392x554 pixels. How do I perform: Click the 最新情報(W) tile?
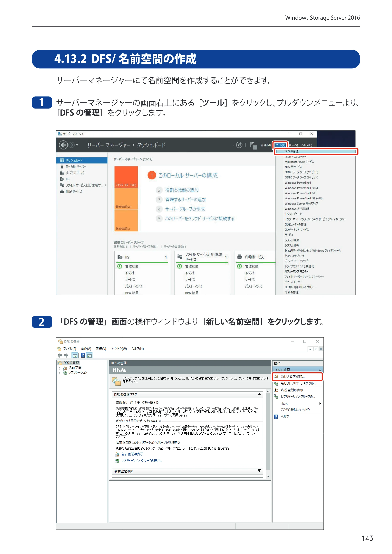[x=126, y=199]
